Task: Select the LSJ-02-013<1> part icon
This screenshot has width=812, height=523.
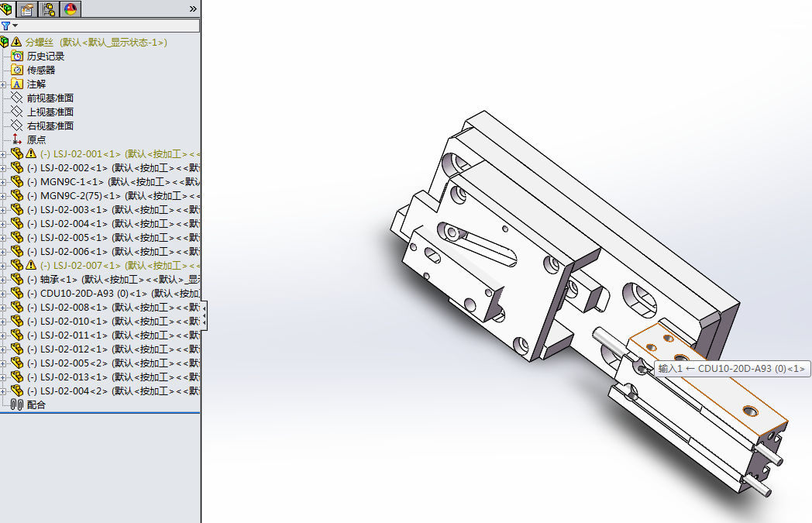Action: click(17, 377)
